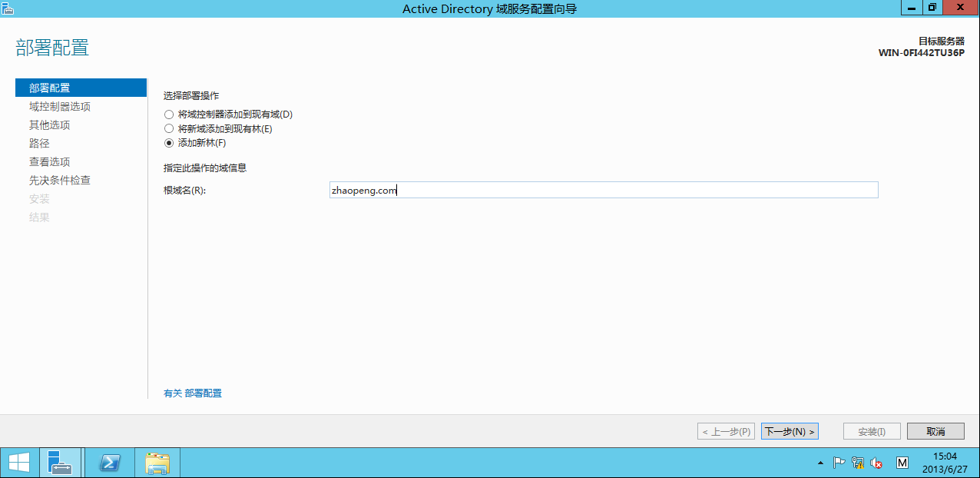Open Server Manager from the taskbar
The image size is (980, 478).
pos(60,463)
